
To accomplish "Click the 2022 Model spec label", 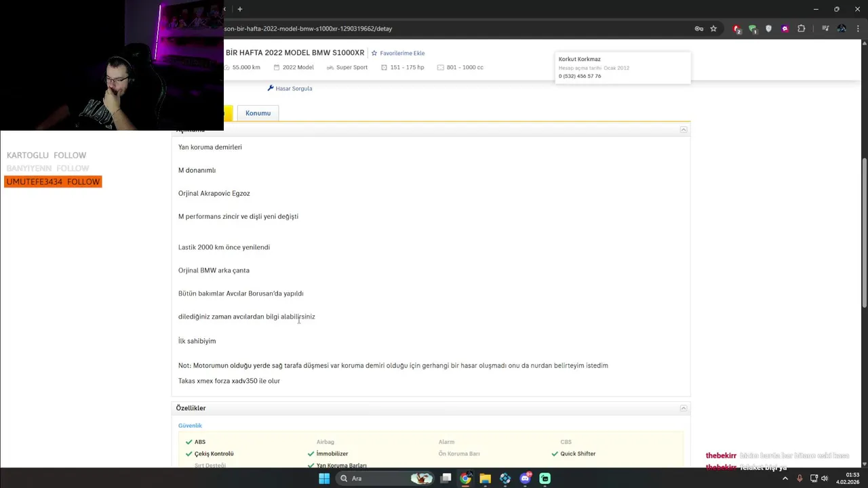I will tap(298, 67).
